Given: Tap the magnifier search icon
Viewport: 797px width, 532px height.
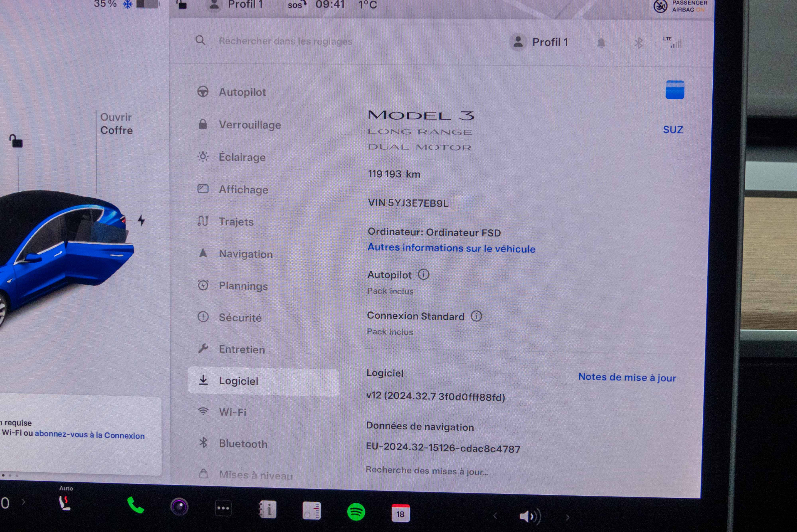Looking at the screenshot, I should [200, 41].
